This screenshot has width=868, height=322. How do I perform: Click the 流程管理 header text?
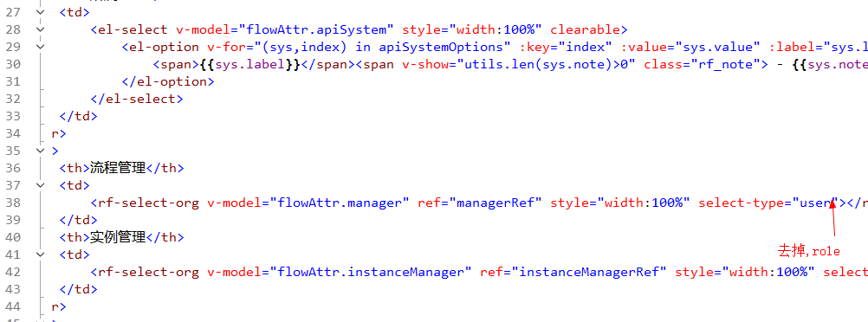click(x=117, y=168)
